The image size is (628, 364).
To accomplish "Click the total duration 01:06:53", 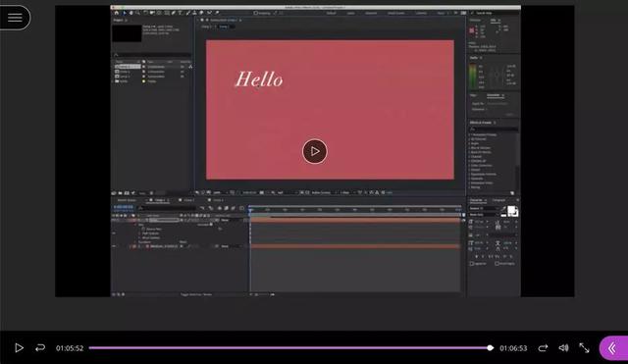I will click(x=513, y=348).
